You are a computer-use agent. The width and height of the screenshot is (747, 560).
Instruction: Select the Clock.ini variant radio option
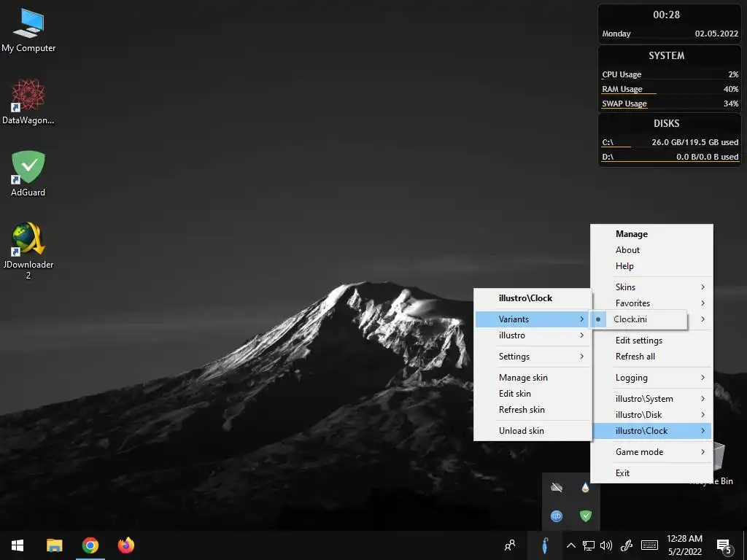[638, 319]
